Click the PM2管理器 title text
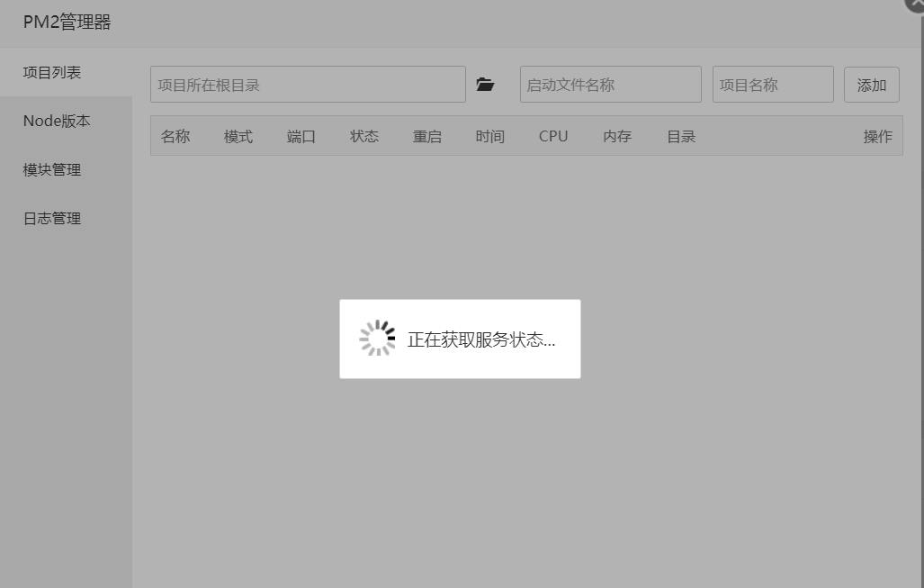Screen dimensions: 924x588 click(67, 23)
